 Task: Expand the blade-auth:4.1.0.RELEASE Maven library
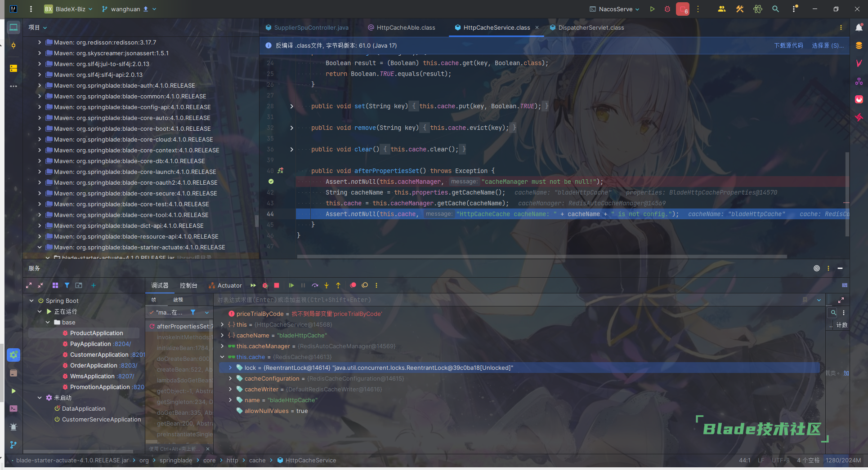click(40, 85)
